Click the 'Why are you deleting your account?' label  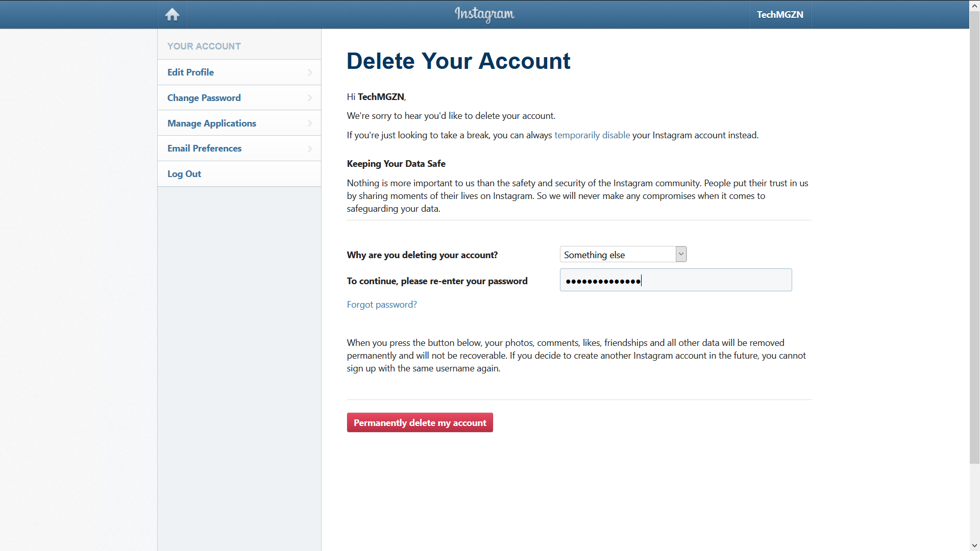coord(422,255)
